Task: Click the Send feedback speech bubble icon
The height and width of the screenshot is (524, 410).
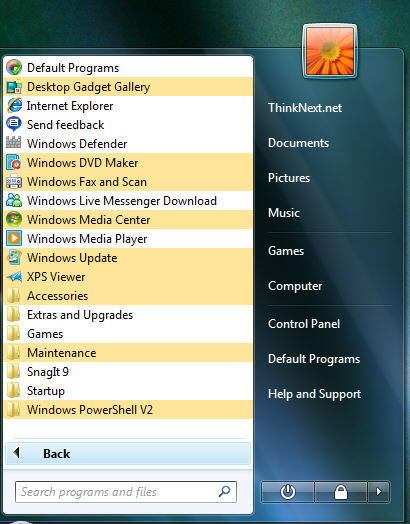Action: 14,125
